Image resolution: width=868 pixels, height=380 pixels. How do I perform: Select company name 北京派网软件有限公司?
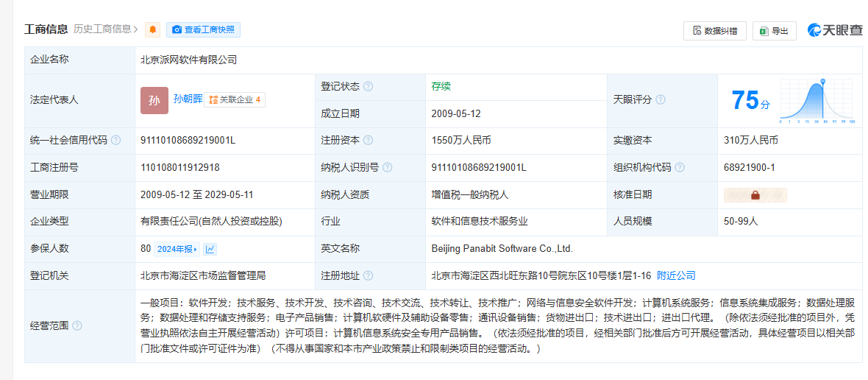coord(189,60)
